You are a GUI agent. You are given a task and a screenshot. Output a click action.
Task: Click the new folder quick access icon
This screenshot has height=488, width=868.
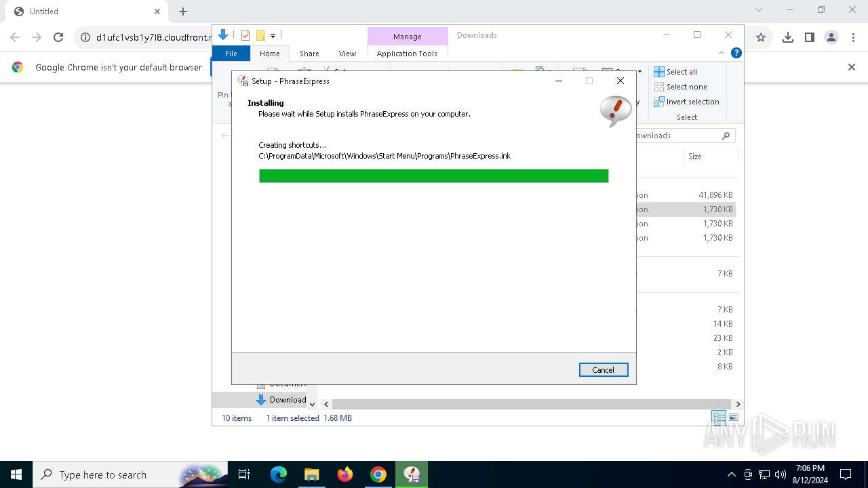tap(260, 35)
